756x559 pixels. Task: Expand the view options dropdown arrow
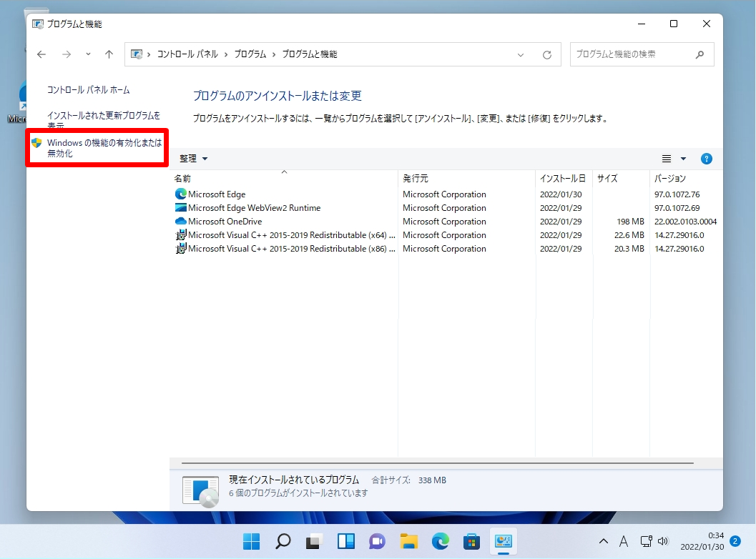[x=683, y=159]
